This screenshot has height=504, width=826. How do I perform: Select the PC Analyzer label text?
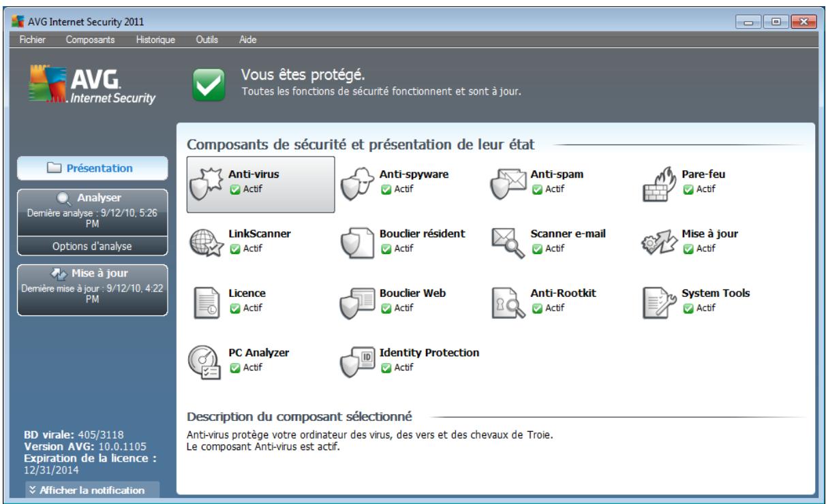point(258,353)
